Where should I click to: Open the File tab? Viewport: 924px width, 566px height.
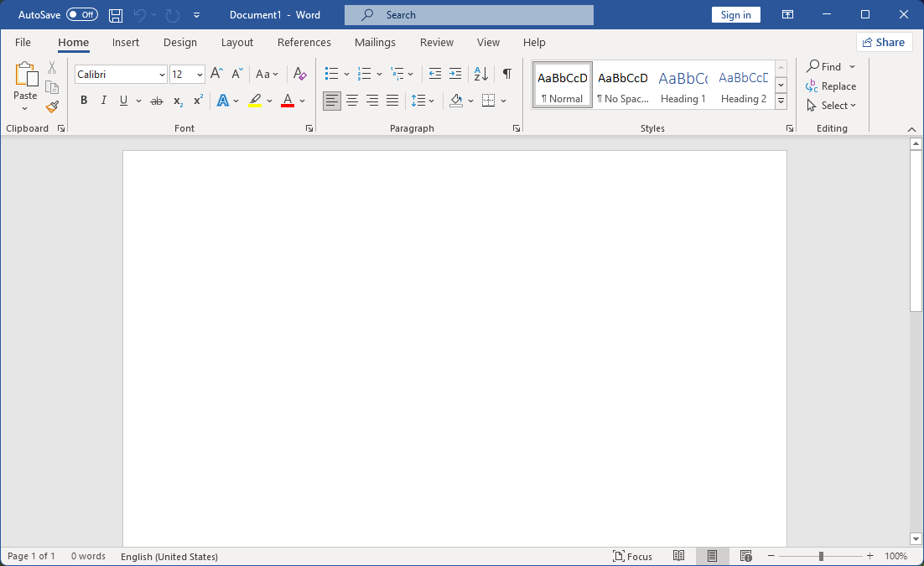click(23, 42)
